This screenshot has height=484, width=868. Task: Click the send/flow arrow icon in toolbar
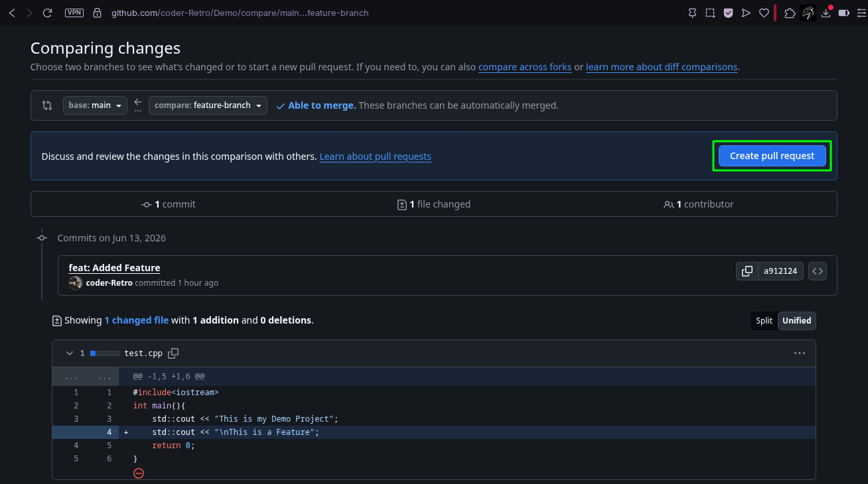point(746,13)
